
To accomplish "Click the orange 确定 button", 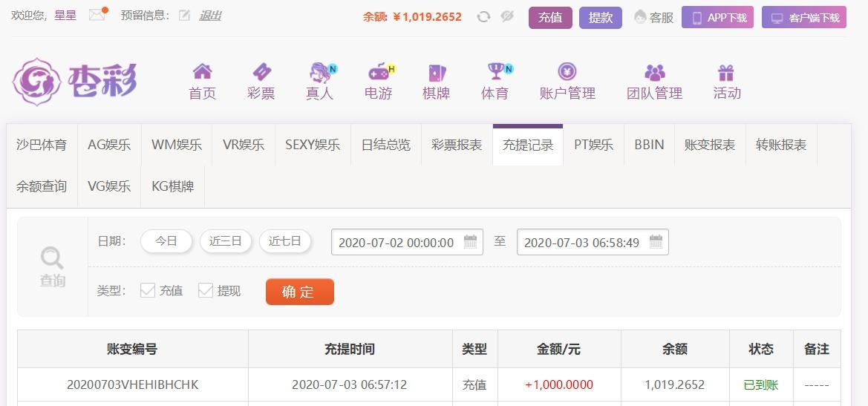I will point(299,292).
